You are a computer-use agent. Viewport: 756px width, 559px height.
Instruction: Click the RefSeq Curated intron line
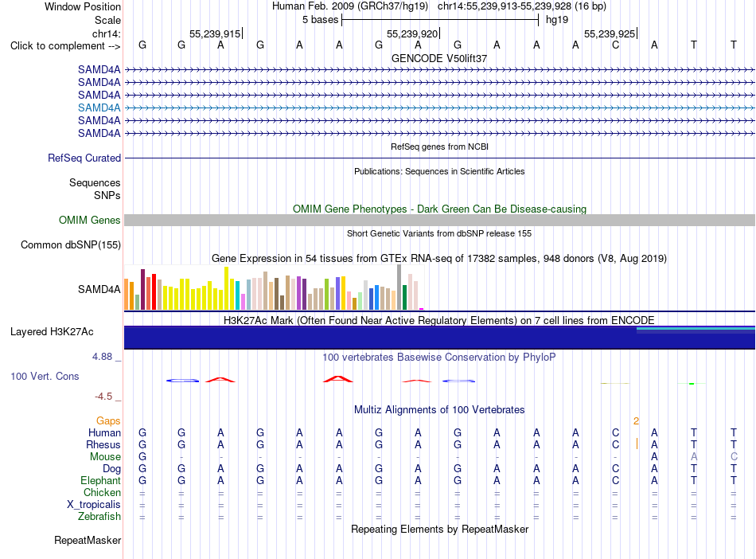pyautogui.click(x=439, y=158)
